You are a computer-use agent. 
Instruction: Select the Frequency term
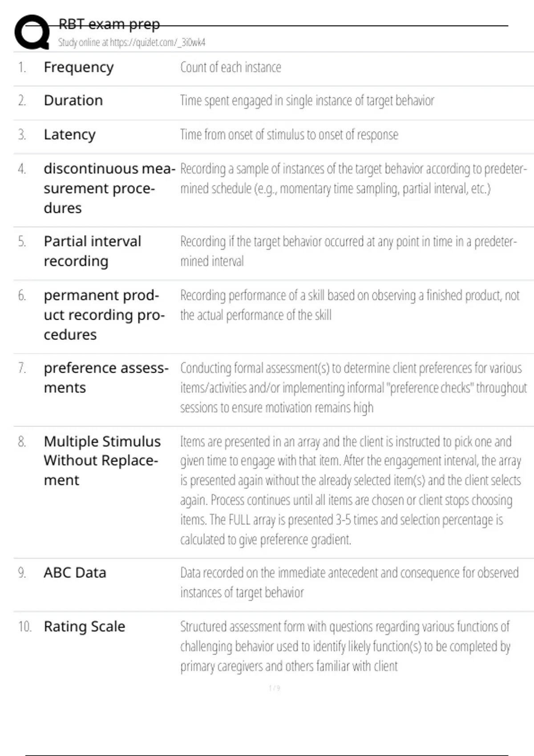79,67
